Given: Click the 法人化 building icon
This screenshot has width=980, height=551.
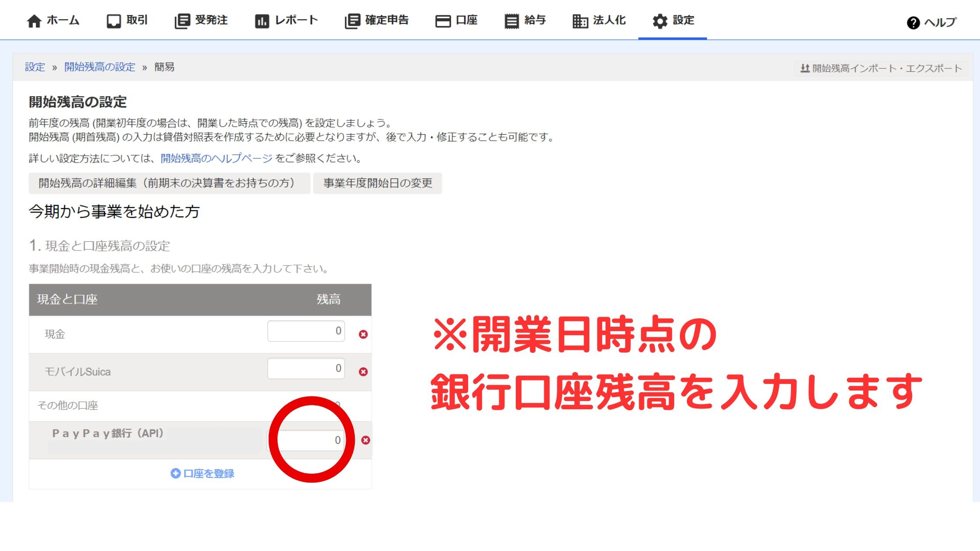Looking at the screenshot, I should pos(580,21).
